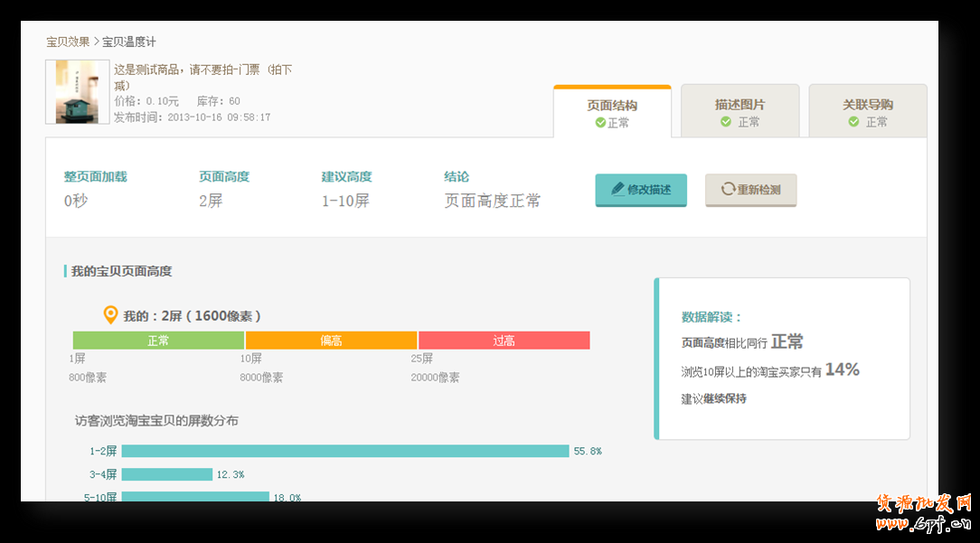Click the 发布时间 2013-10-16 text
Screen dimensions: 980x543
pos(192,117)
